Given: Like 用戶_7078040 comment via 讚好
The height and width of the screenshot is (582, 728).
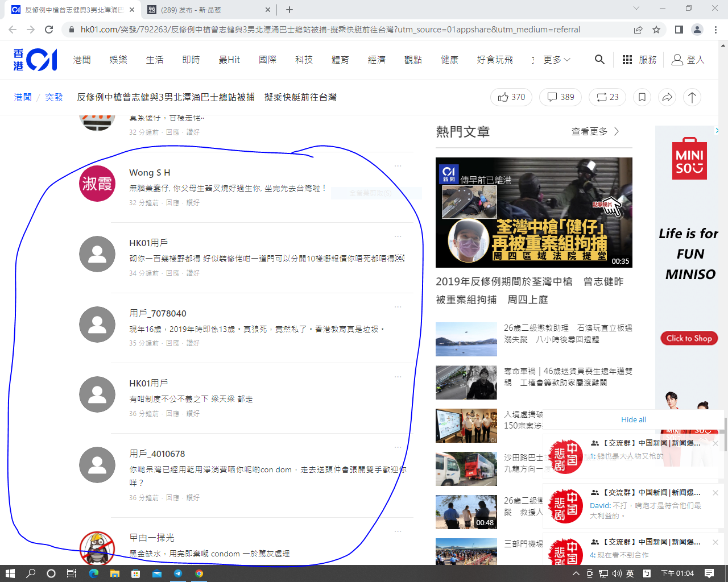Looking at the screenshot, I should (x=193, y=343).
